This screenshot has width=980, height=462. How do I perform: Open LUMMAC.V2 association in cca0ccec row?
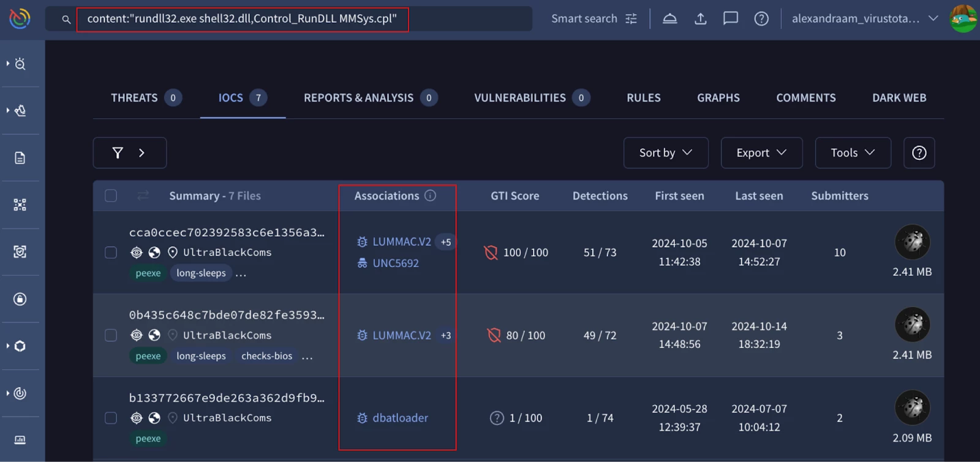coord(401,242)
